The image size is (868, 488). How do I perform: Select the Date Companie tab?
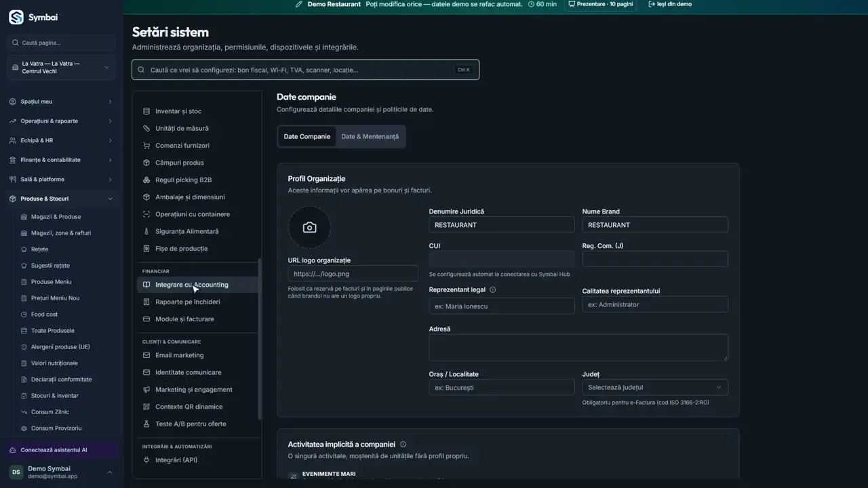coord(307,136)
